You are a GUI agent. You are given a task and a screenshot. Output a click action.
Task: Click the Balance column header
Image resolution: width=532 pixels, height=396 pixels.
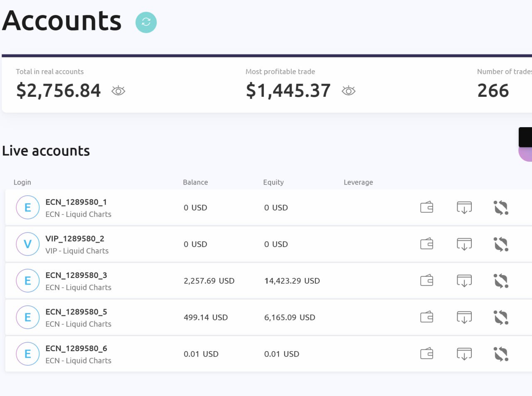[195, 182]
